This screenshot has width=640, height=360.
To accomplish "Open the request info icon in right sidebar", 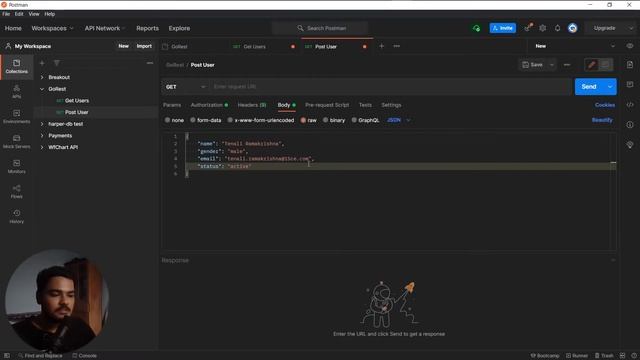I will pyautogui.click(x=630, y=124).
